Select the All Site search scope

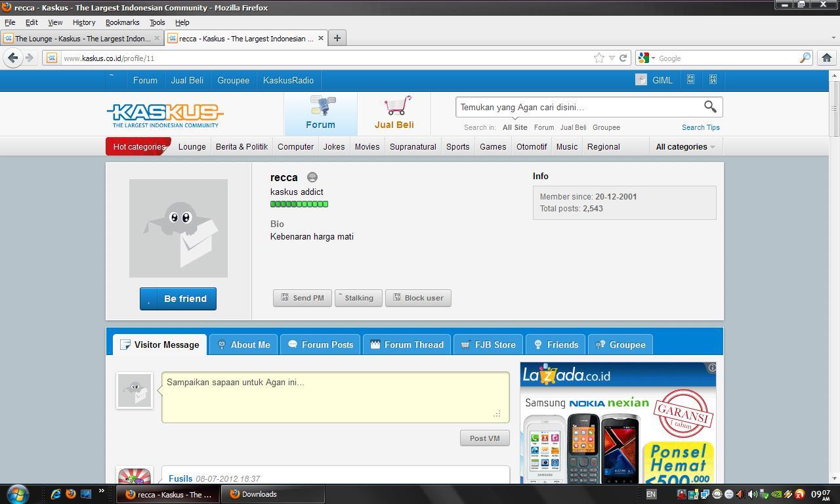click(514, 127)
